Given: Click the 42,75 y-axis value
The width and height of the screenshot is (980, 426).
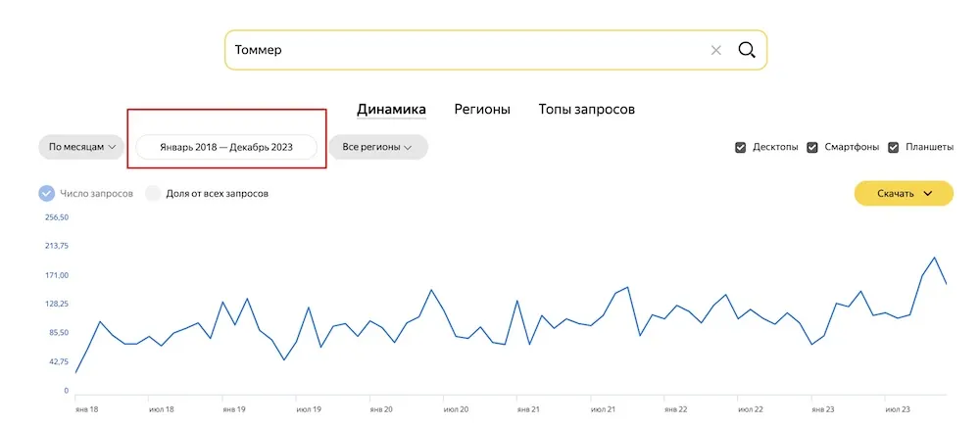Looking at the screenshot, I should click(x=58, y=362).
